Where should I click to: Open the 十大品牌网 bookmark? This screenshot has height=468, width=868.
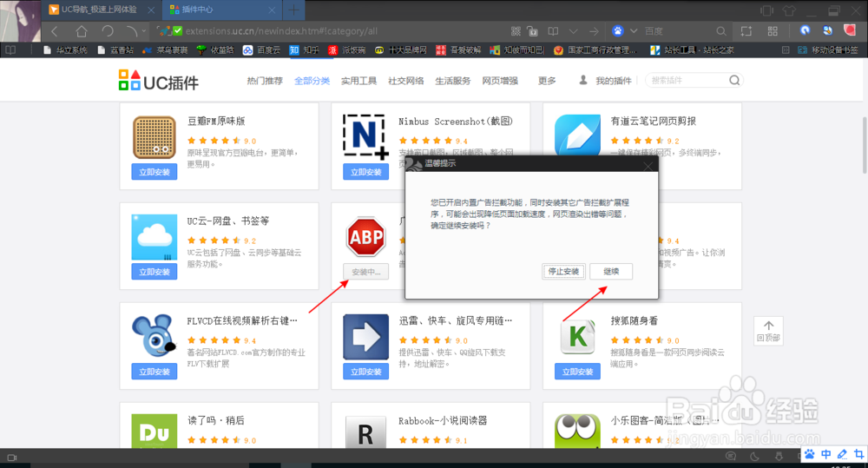pos(401,49)
